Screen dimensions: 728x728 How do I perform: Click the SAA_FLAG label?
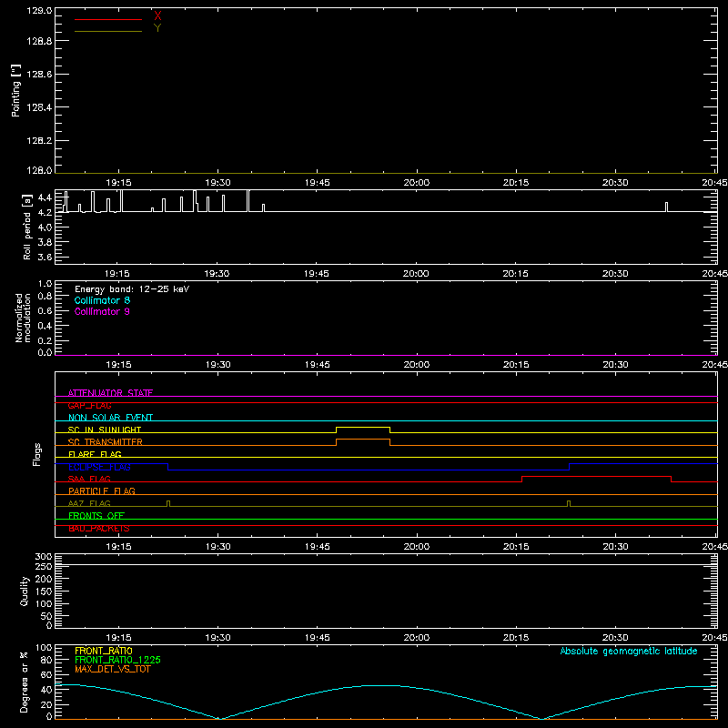(x=89, y=479)
